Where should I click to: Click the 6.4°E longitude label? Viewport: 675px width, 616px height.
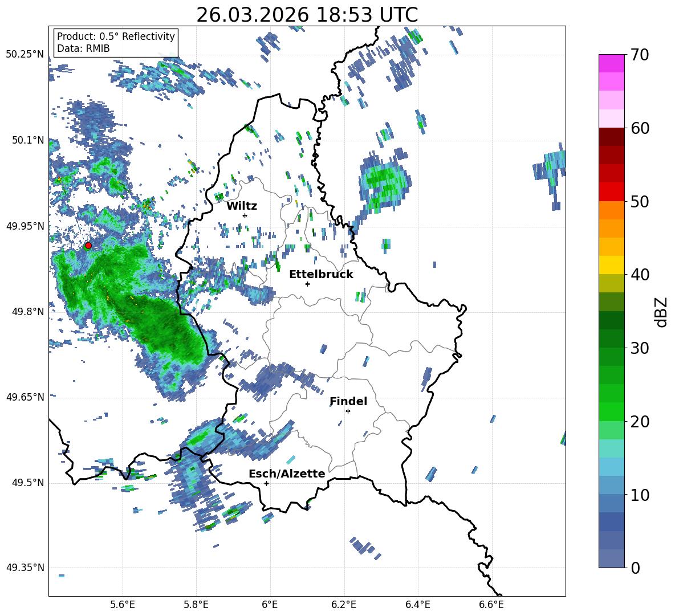(418, 605)
